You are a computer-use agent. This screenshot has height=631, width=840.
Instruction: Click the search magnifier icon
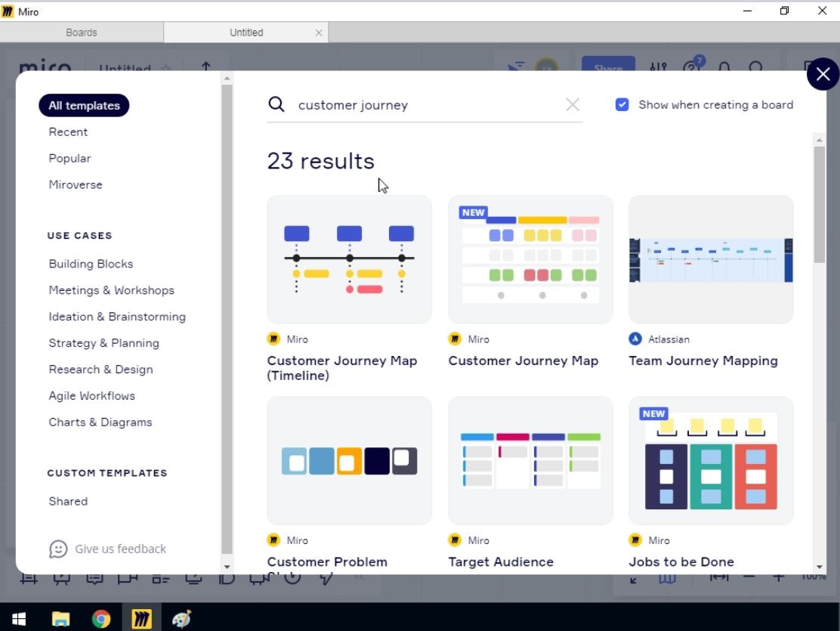click(x=276, y=104)
